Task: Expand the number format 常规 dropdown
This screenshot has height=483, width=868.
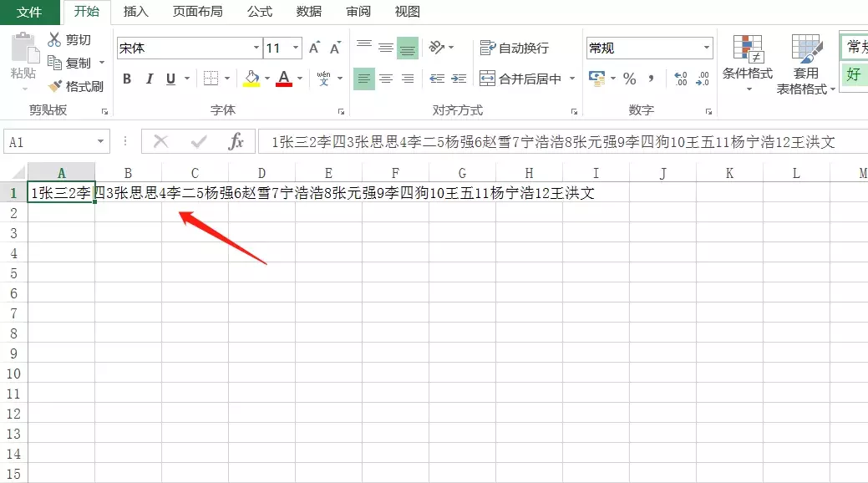Action: click(706, 48)
